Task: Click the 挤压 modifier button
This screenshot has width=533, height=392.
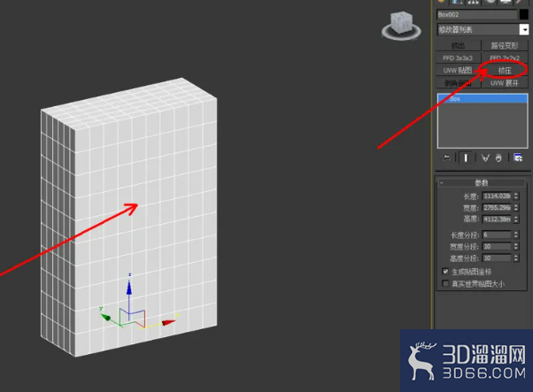Action: coord(505,70)
